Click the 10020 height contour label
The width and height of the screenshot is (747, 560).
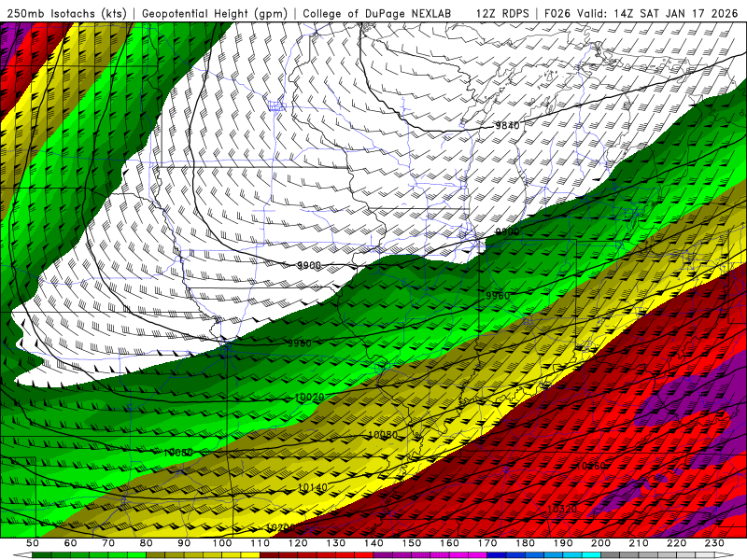(x=309, y=398)
